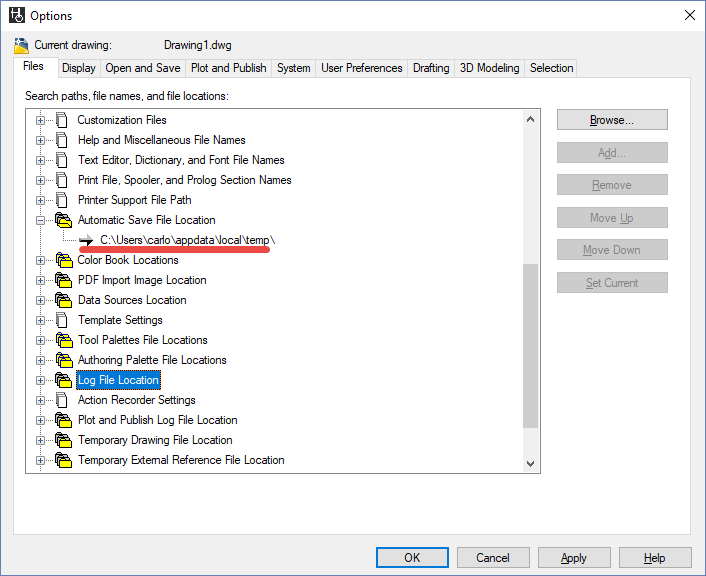Select the Log File Location item
This screenshot has height=576, width=706.
[x=118, y=380]
